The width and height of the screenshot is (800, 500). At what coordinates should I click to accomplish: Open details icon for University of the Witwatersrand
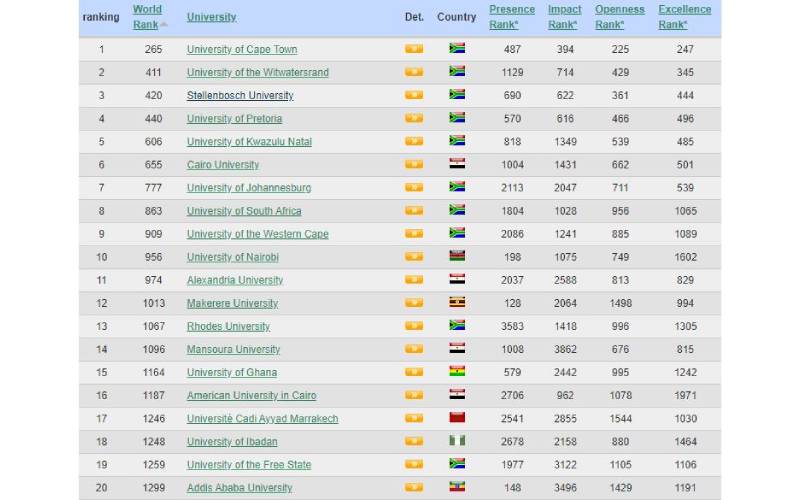(414, 72)
